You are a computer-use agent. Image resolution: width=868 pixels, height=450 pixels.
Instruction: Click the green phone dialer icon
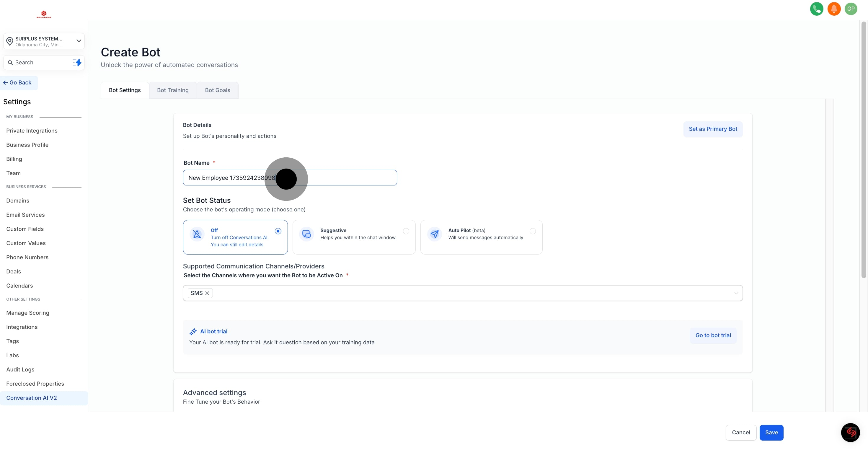[816, 9]
